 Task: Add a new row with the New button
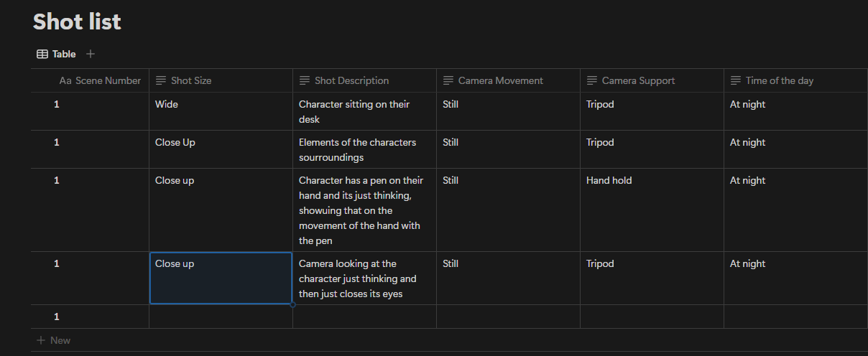pos(53,340)
